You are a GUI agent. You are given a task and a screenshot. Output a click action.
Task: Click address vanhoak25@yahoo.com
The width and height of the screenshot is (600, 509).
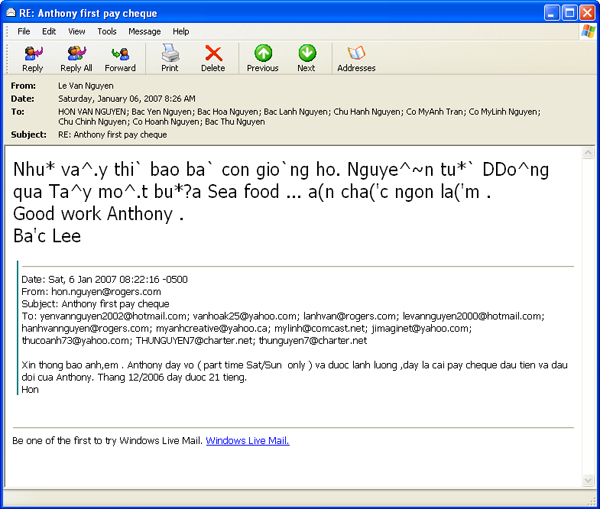pyautogui.click(x=245, y=316)
